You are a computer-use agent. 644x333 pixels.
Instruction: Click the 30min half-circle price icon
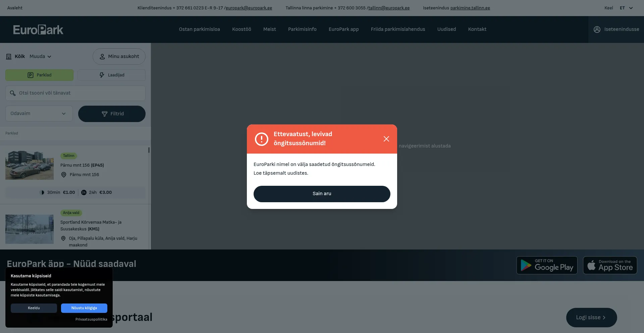[x=42, y=192]
